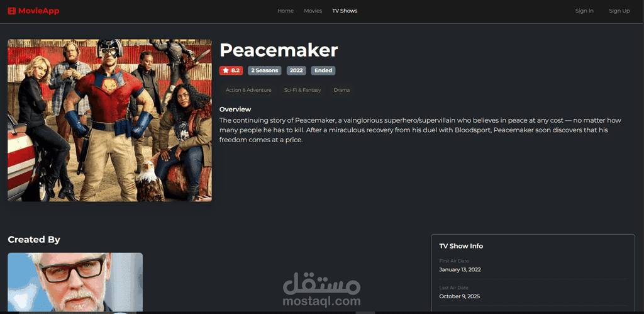This screenshot has height=314, width=644.
Task: Click the 2022 year badge
Action: click(296, 70)
